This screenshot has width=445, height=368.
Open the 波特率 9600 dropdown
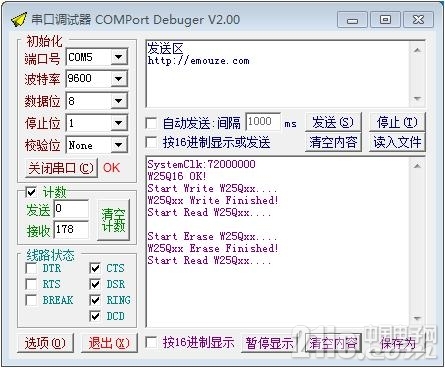click(x=119, y=79)
